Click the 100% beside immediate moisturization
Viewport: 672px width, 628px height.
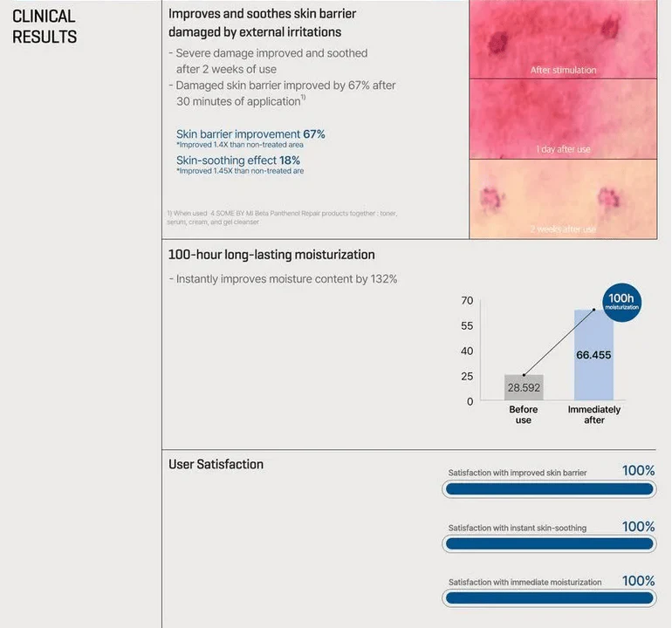[638, 581]
